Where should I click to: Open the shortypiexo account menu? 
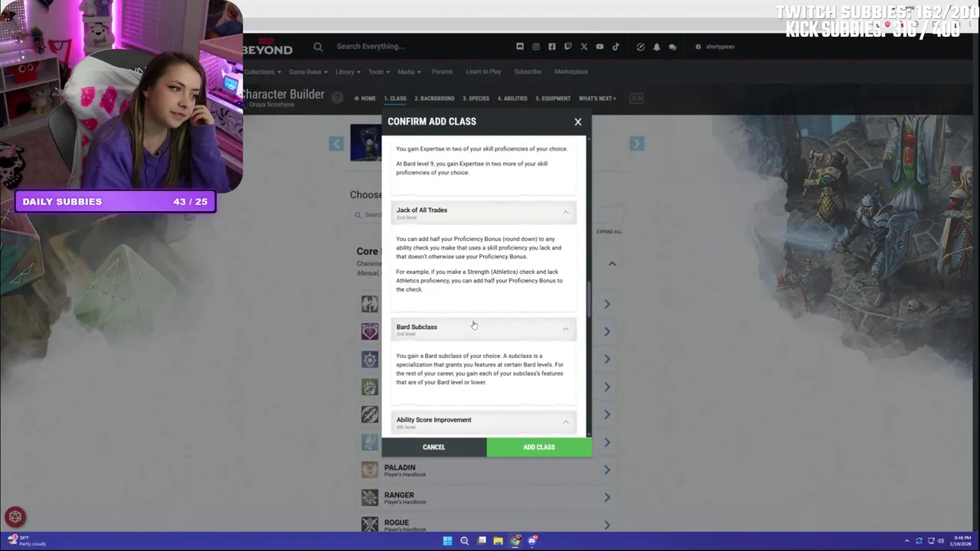point(715,47)
